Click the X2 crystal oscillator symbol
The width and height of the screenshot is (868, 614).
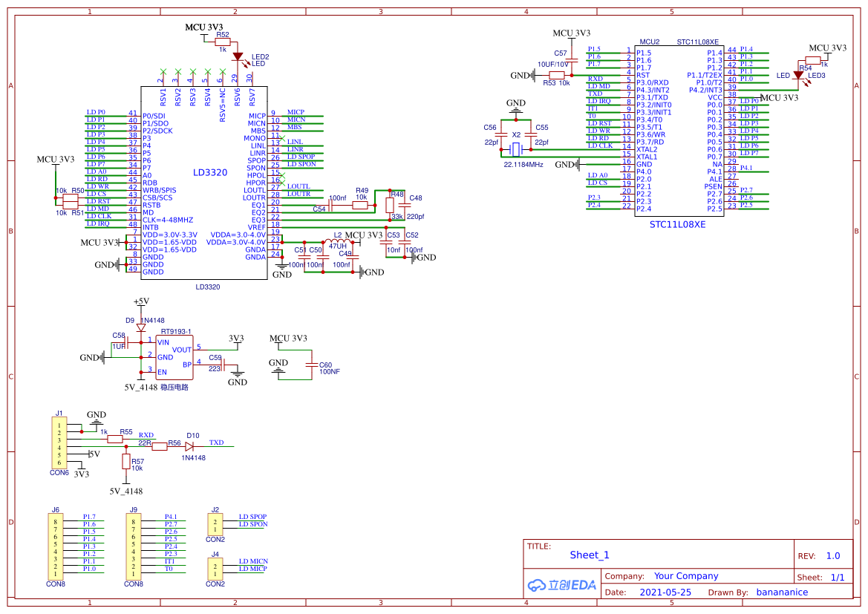tap(516, 146)
